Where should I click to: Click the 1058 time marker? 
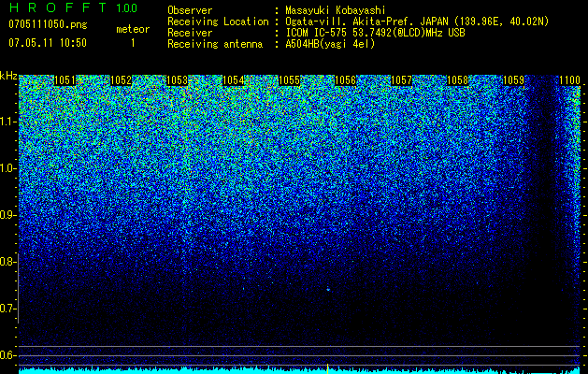coord(457,80)
